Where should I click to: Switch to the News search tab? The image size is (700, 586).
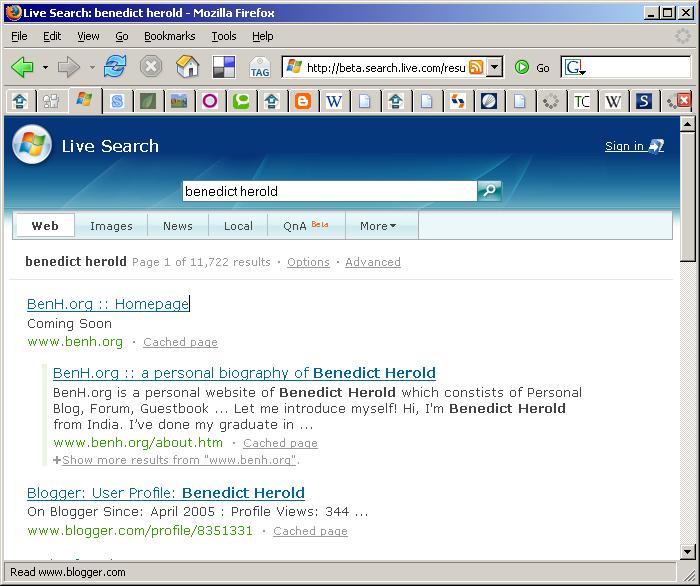click(x=178, y=226)
